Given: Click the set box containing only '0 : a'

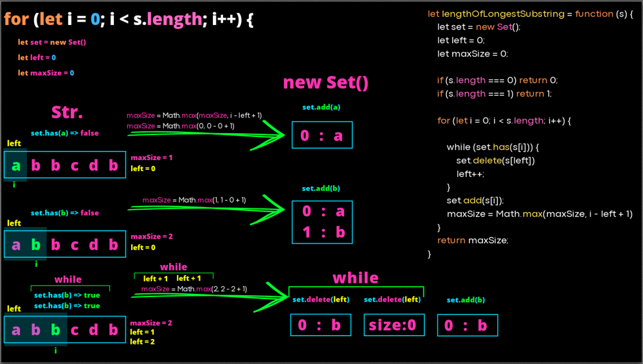Looking at the screenshot, I should pyautogui.click(x=322, y=136).
